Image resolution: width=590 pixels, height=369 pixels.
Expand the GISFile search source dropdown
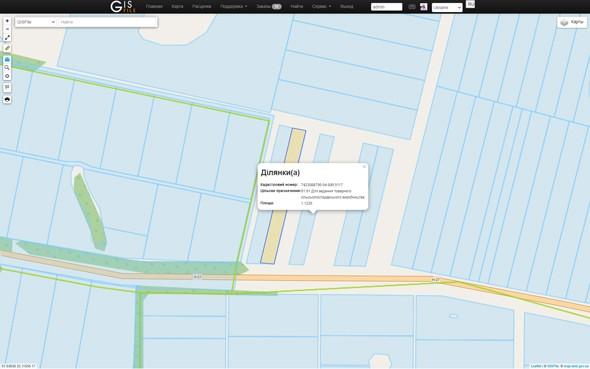point(36,22)
